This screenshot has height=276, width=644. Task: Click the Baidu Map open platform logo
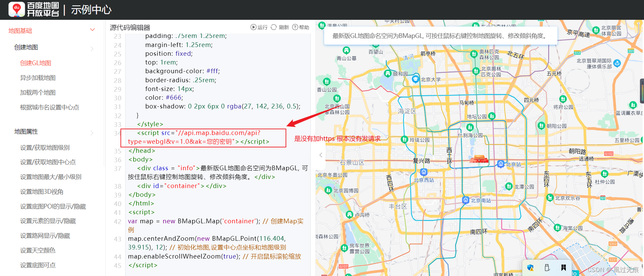(x=34, y=9)
